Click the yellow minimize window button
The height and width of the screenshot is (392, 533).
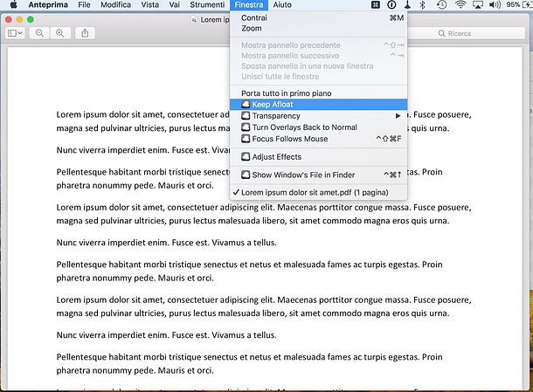click(19, 19)
